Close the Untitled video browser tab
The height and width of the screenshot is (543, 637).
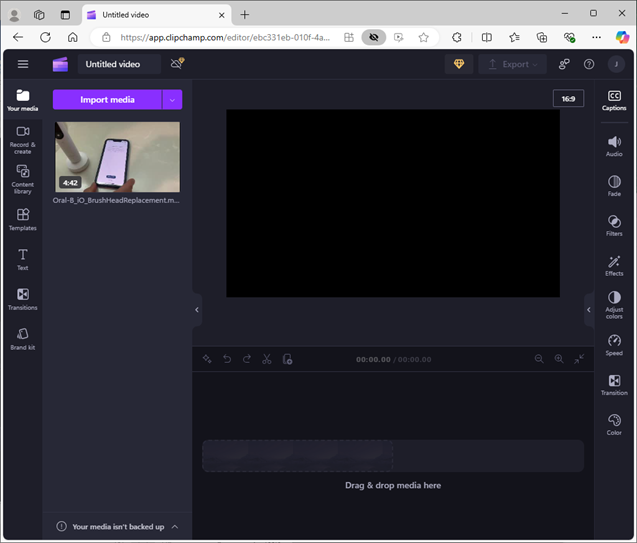pyautogui.click(x=221, y=15)
